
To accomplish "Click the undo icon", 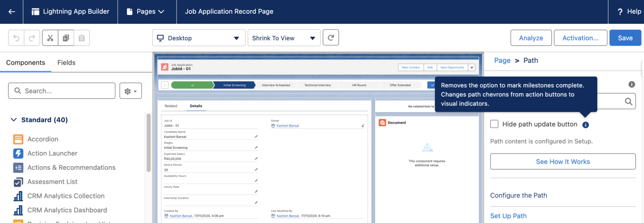I will (x=16, y=38).
